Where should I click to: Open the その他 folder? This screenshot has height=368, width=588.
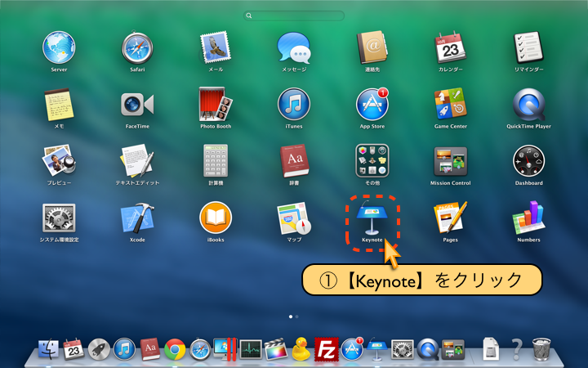pos(372,161)
